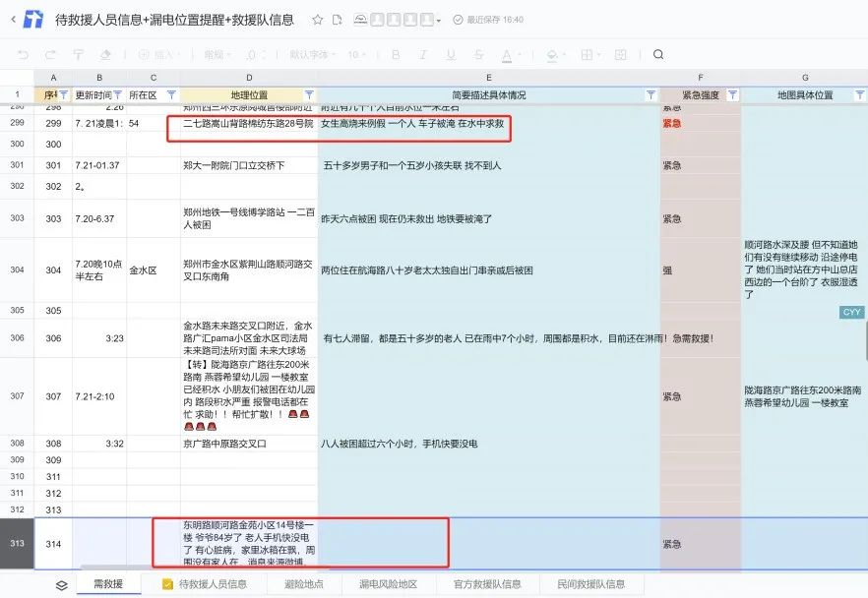The height and width of the screenshot is (598, 868).
Task: Open the 民间救援队信息 sheet tab
Action: [591, 584]
